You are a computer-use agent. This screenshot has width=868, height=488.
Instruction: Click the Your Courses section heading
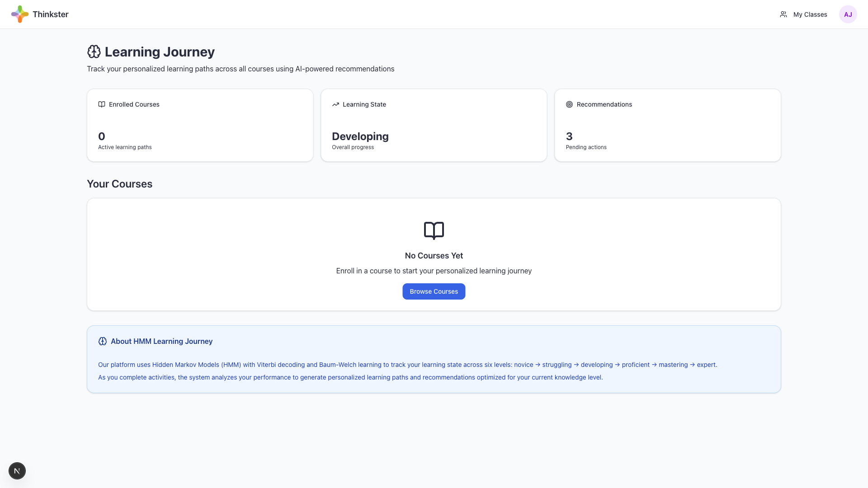pyautogui.click(x=119, y=184)
